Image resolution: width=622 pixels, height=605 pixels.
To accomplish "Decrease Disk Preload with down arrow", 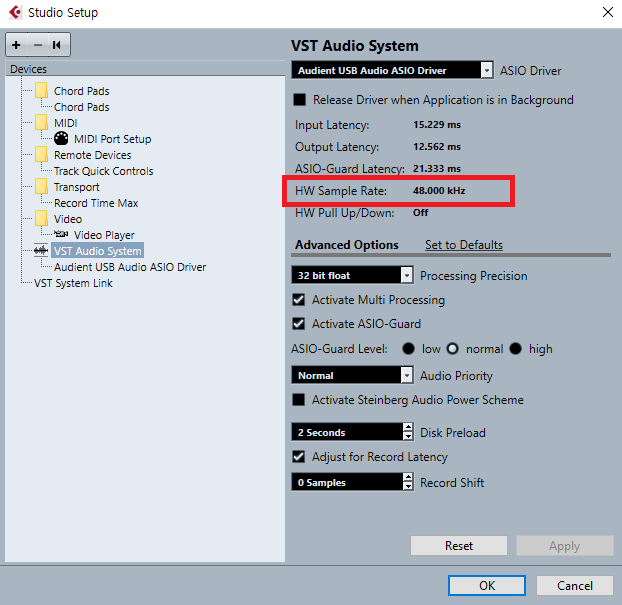I will pyautogui.click(x=408, y=436).
